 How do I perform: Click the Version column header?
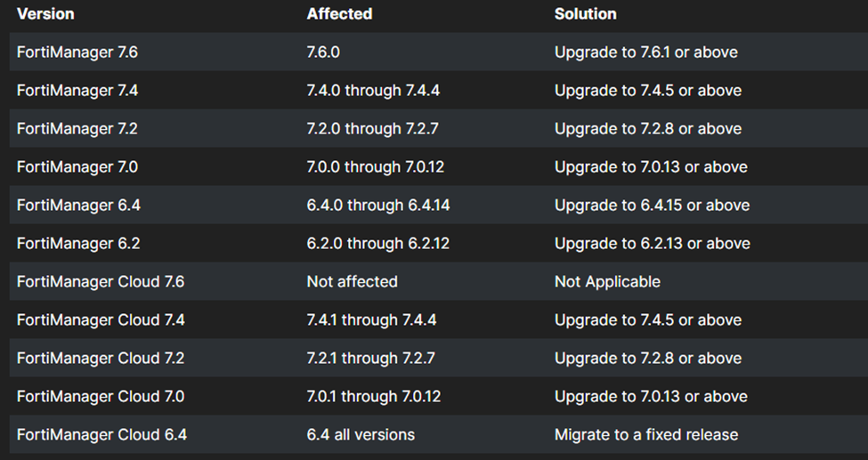tap(45, 14)
